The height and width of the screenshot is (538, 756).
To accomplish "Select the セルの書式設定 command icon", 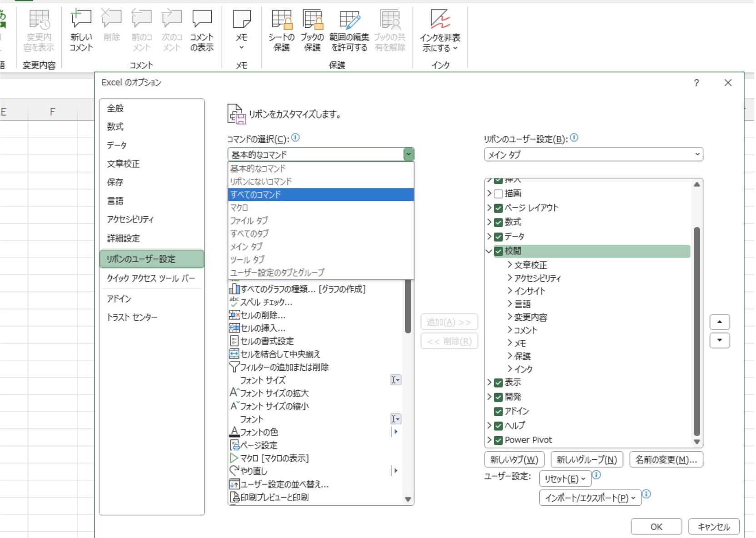I will pos(234,341).
